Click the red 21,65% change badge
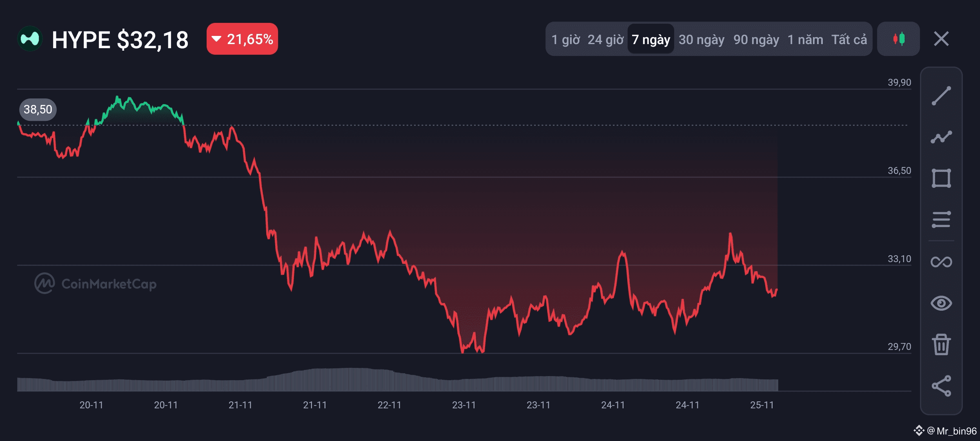This screenshot has height=441, width=980. (x=242, y=39)
